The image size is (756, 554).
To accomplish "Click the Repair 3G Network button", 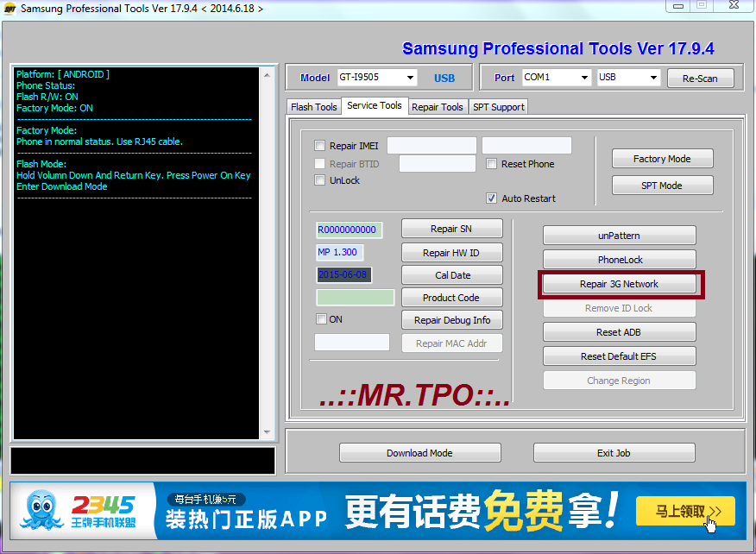I will click(620, 284).
